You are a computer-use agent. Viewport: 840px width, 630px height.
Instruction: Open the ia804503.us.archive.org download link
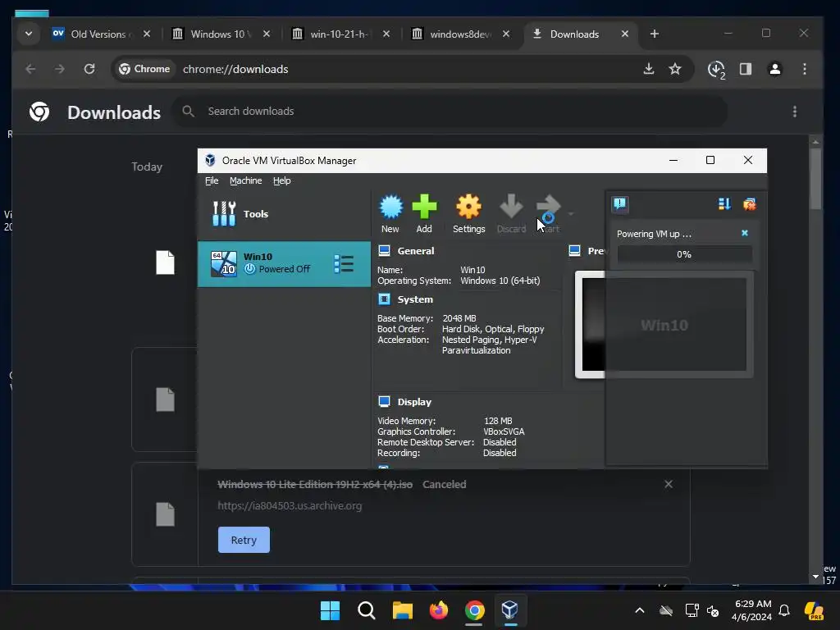(x=290, y=505)
